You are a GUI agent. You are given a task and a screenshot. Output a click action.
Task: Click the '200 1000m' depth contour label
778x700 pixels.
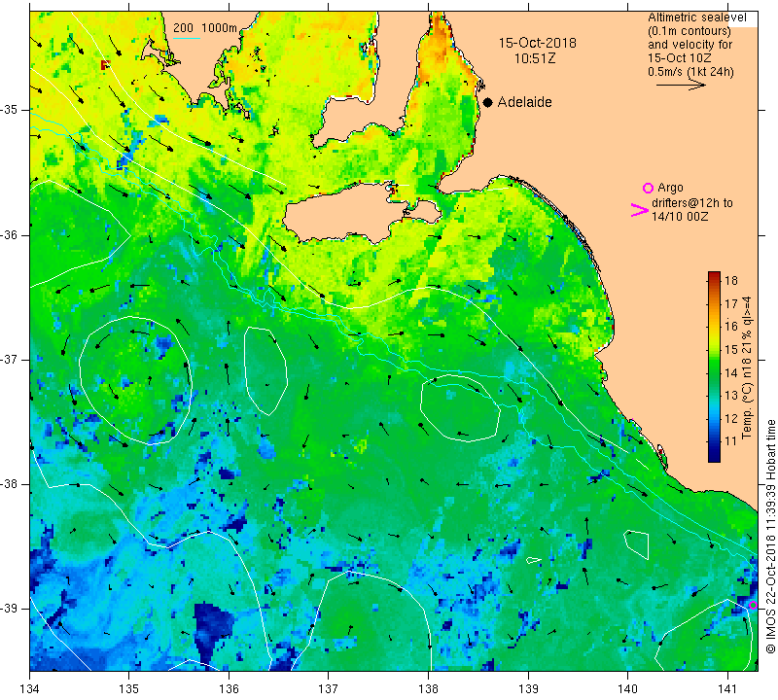(x=205, y=28)
